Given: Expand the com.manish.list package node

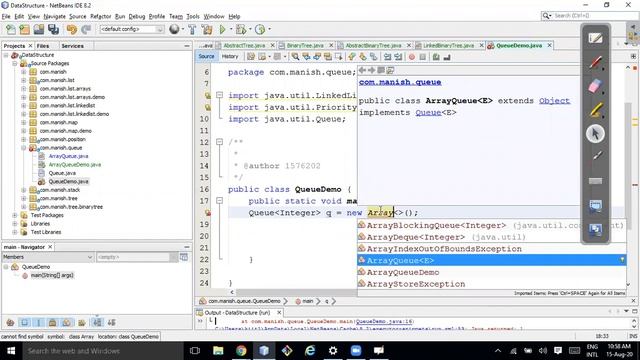Looking at the screenshot, I should (x=24, y=80).
